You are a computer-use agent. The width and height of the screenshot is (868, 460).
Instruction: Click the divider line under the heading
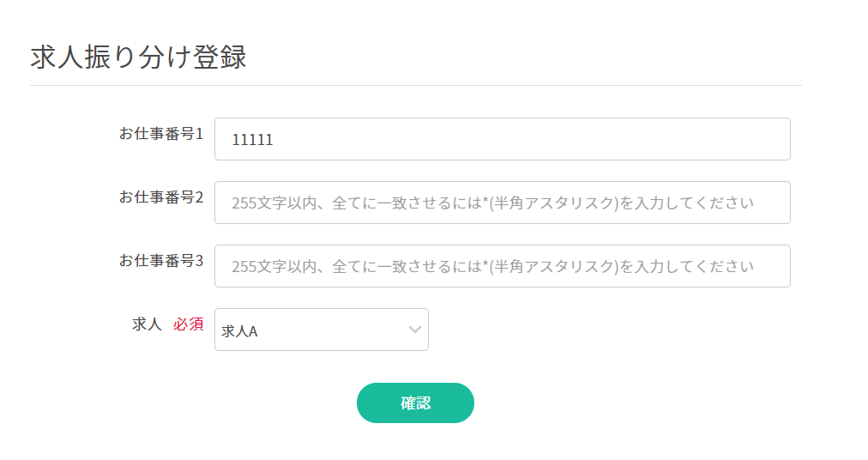(415, 86)
